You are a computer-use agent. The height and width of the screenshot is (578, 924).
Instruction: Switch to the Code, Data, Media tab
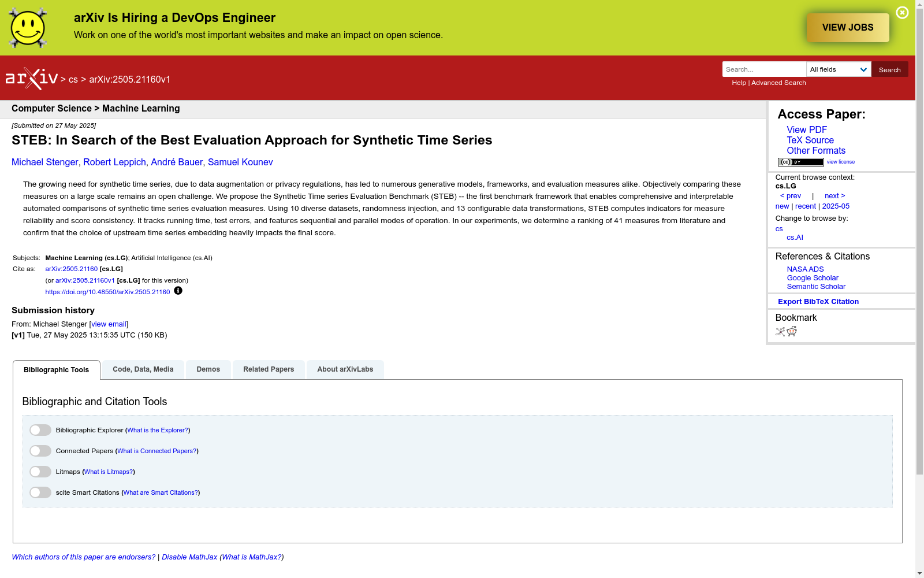(143, 369)
